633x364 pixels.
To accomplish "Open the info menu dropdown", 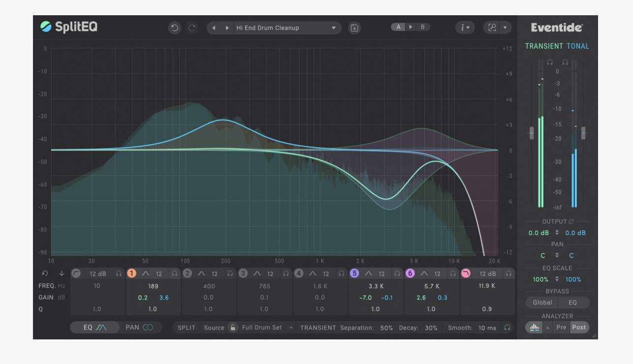I will (465, 28).
